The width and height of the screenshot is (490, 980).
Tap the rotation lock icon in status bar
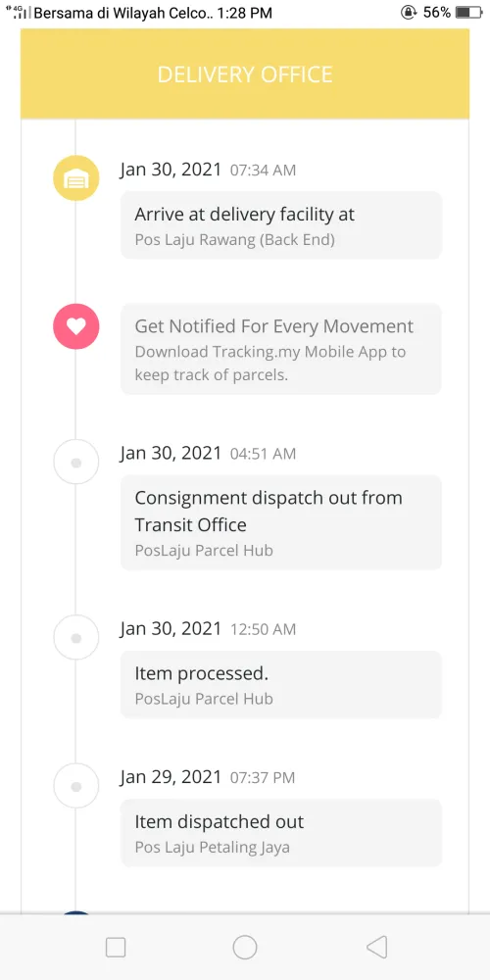coord(409,13)
